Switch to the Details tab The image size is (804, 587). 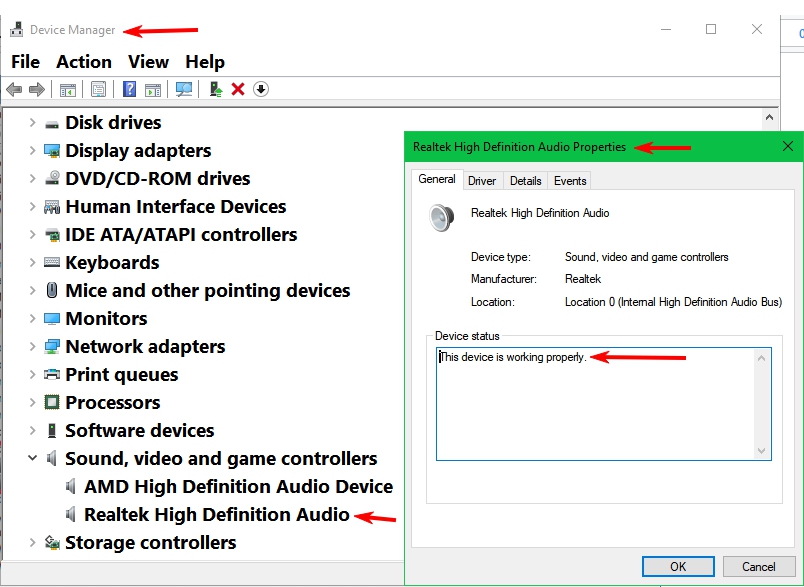(x=526, y=181)
